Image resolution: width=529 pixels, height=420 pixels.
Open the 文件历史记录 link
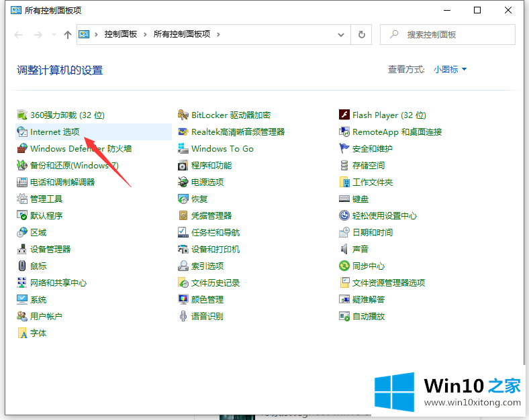click(x=215, y=283)
